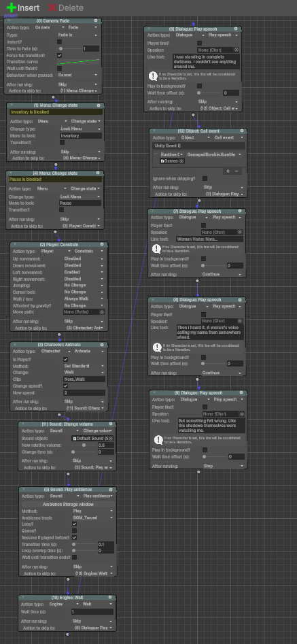The width and height of the screenshot is (297, 644).
Task: Adjust New relative volume slider
Action: point(84,445)
